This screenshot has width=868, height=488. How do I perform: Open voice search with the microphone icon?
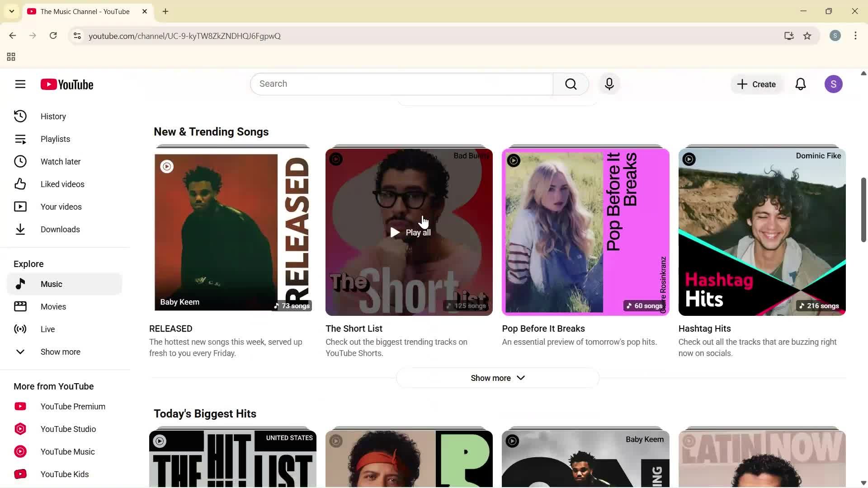609,84
